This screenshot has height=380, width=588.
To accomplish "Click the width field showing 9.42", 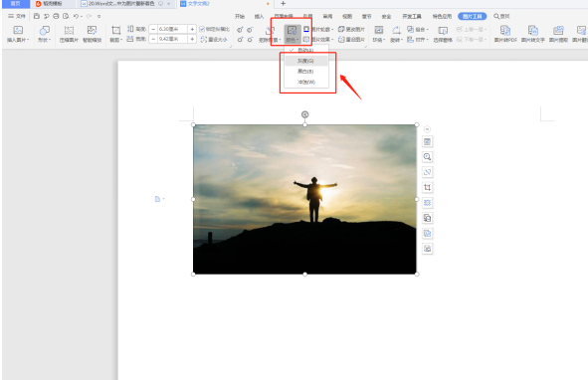I will [172, 39].
